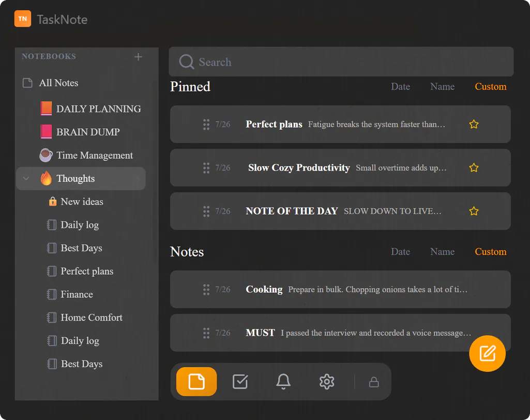530x420 pixels.
Task: Collapse the Thoughts notebook chevron
Action: 26,178
